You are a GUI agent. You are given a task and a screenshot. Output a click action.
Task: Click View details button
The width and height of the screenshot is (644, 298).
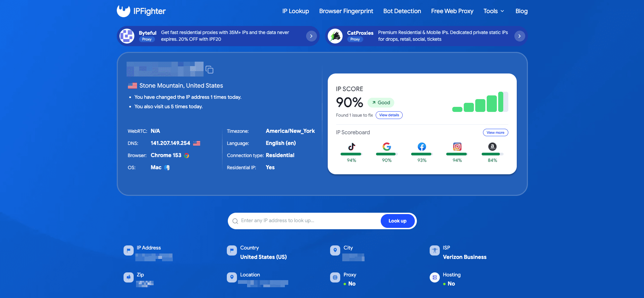click(x=389, y=115)
